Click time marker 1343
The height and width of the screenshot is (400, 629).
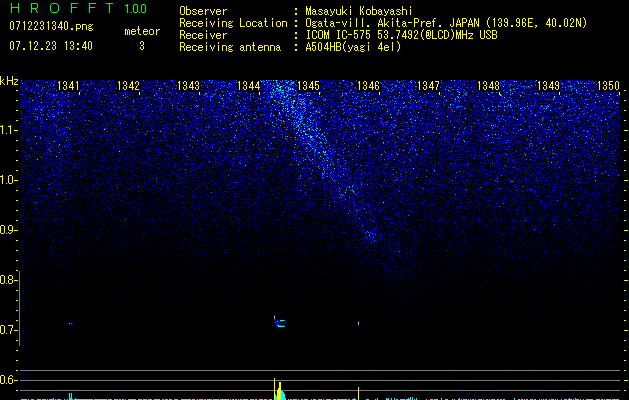[x=189, y=86]
